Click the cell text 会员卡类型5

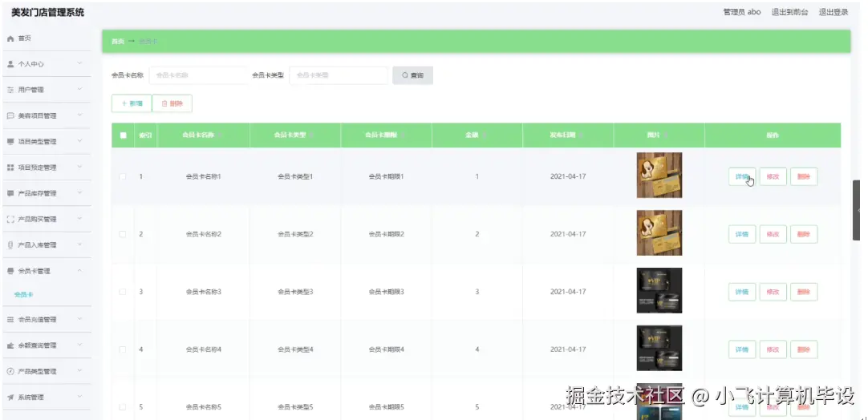coord(295,406)
